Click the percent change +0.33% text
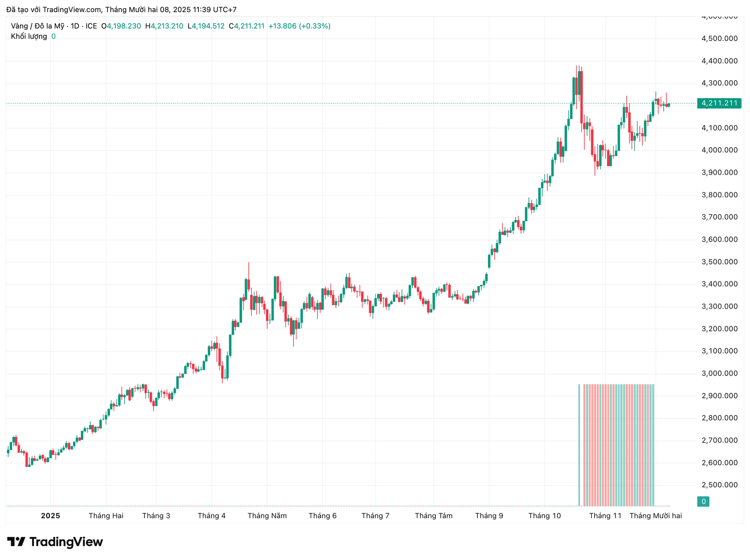This screenshot has height=560, width=750. click(315, 26)
